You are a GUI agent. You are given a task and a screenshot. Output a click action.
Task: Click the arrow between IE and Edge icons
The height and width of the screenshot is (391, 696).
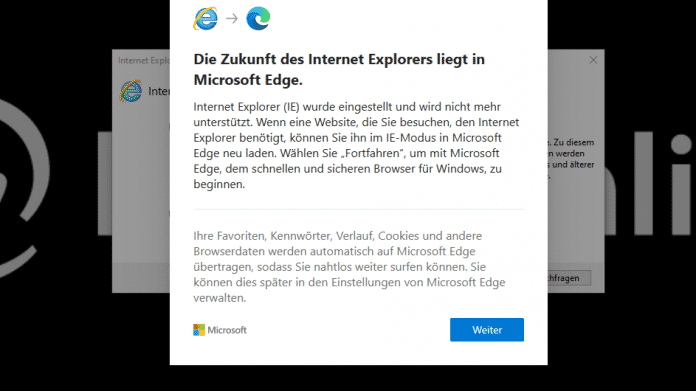[232, 19]
